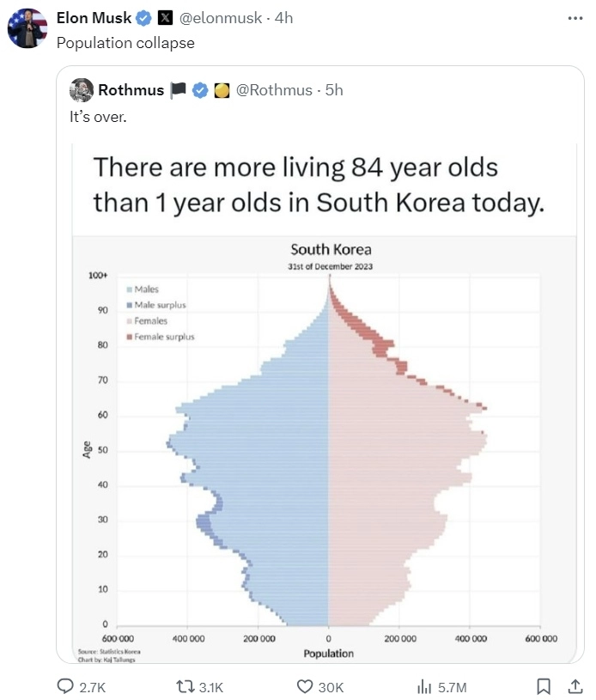The width and height of the screenshot is (596, 700).
Task: View post analytics bar chart icon
Action: [424, 686]
